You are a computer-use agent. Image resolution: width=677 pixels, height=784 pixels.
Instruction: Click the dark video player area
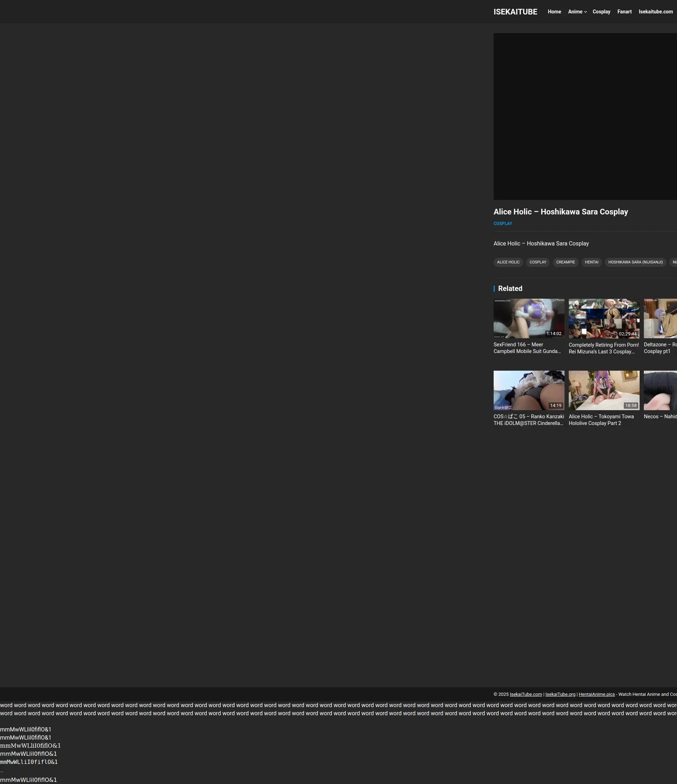click(585, 116)
